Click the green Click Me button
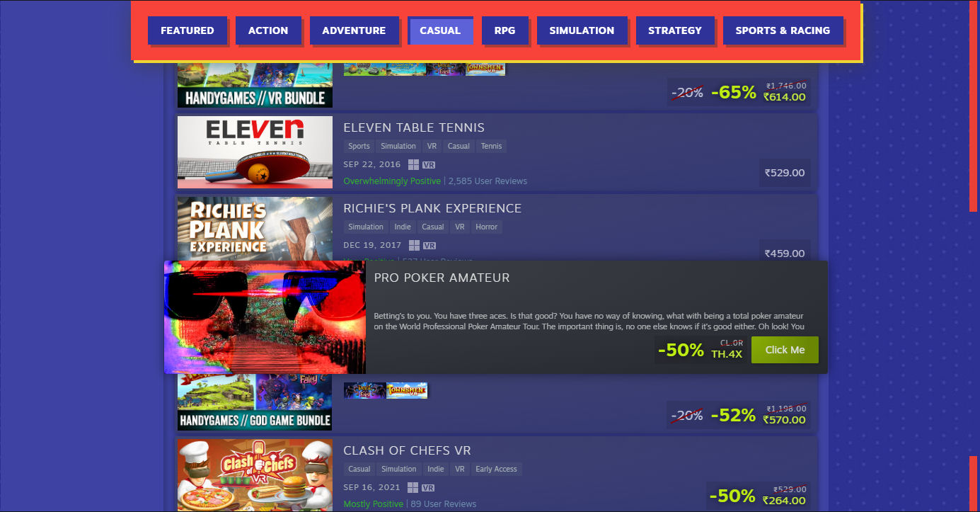 (785, 350)
